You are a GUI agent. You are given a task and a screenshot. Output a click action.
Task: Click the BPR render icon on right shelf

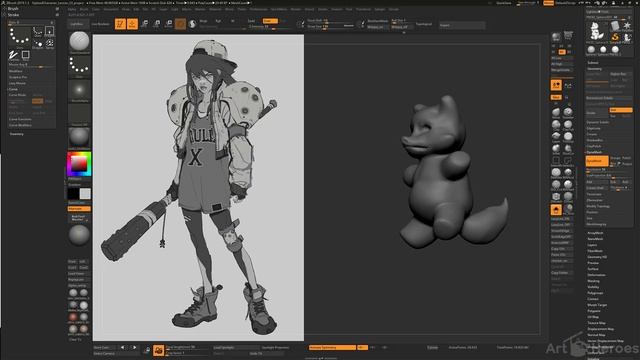click(x=556, y=37)
